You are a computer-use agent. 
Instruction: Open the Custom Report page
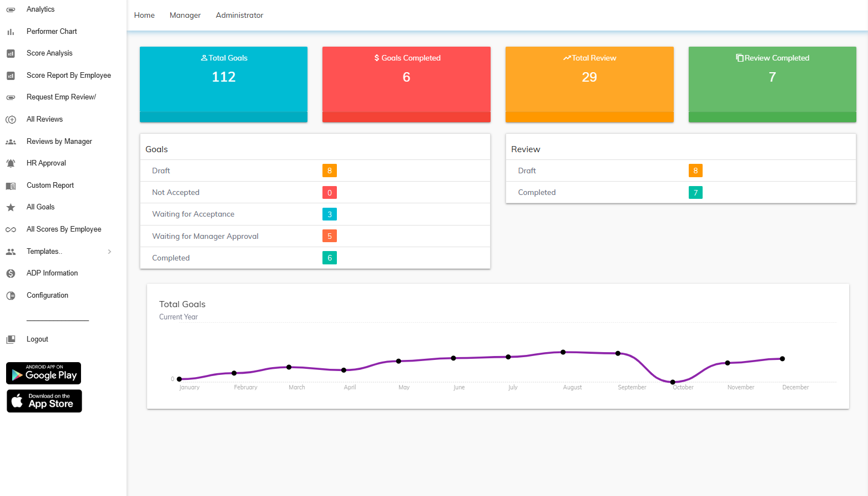(50, 186)
